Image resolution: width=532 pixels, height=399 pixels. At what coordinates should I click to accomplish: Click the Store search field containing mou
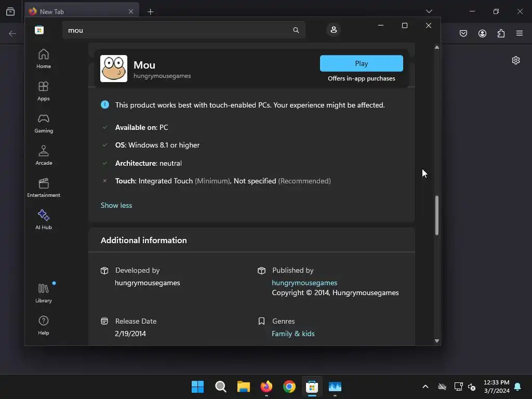click(x=183, y=30)
